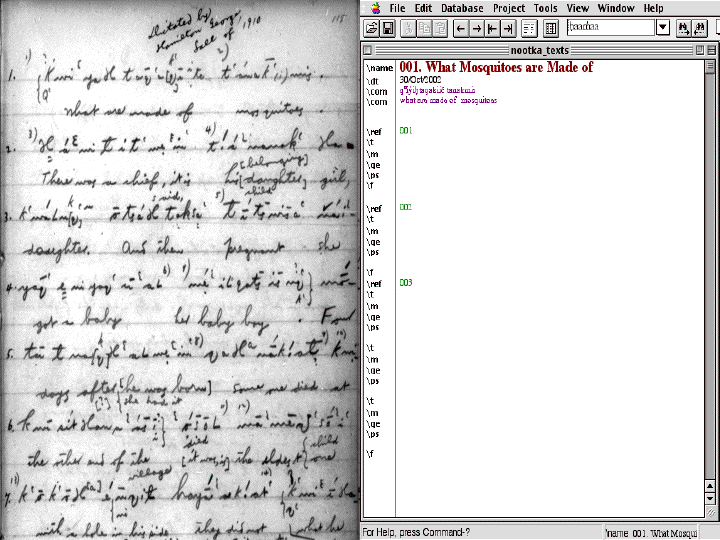Click the Save floppy disk icon

388,28
